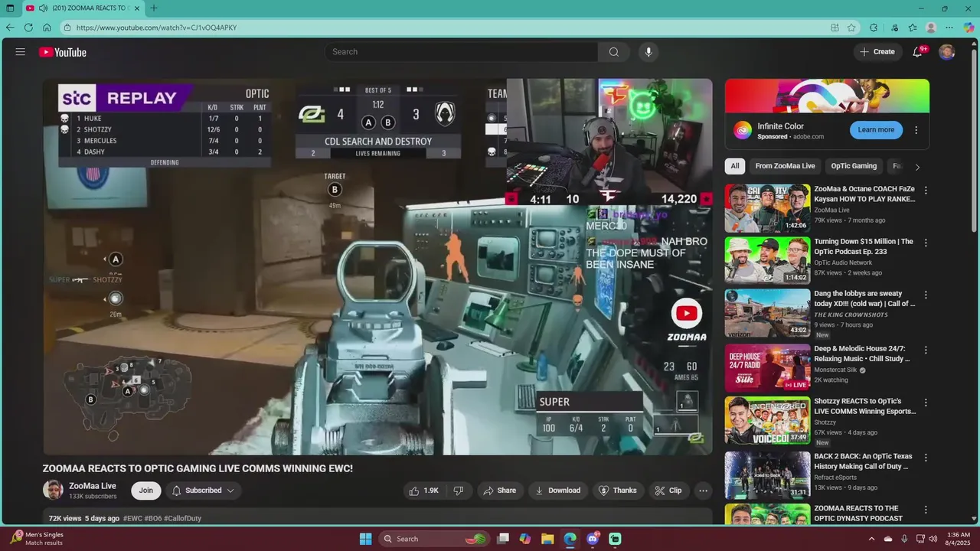Open the ZooMaa Live channel name link

coord(93,486)
